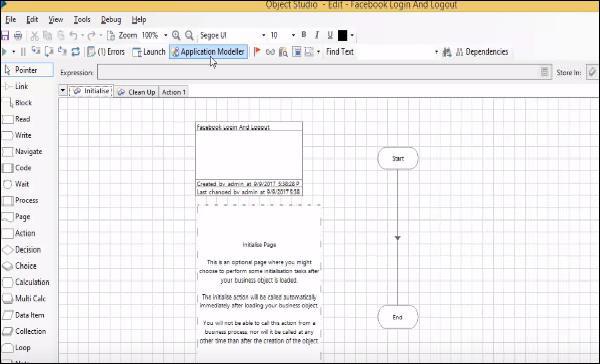The width and height of the screenshot is (600, 364).
Task: Activate the Link tool
Action: pyautogui.click(x=16, y=87)
